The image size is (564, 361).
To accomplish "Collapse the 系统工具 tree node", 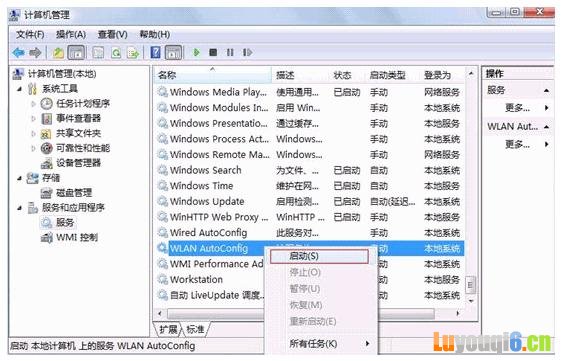I will (x=20, y=88).
